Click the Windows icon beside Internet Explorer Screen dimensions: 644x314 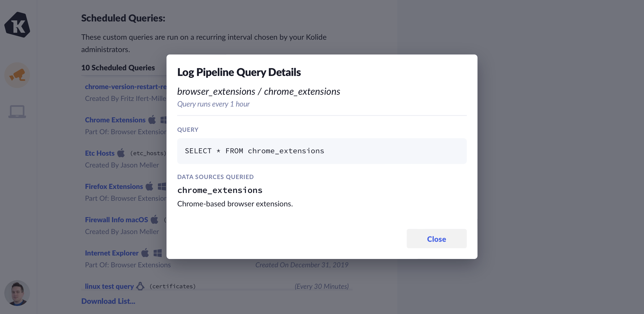pyautogui.click(x=158, y=253)
